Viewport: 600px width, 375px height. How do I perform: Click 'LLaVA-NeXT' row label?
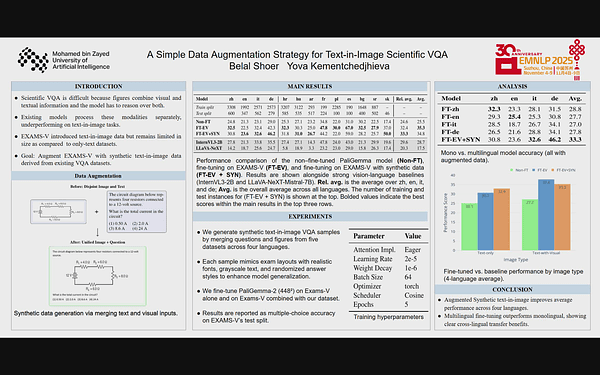[x=209, y=148]
